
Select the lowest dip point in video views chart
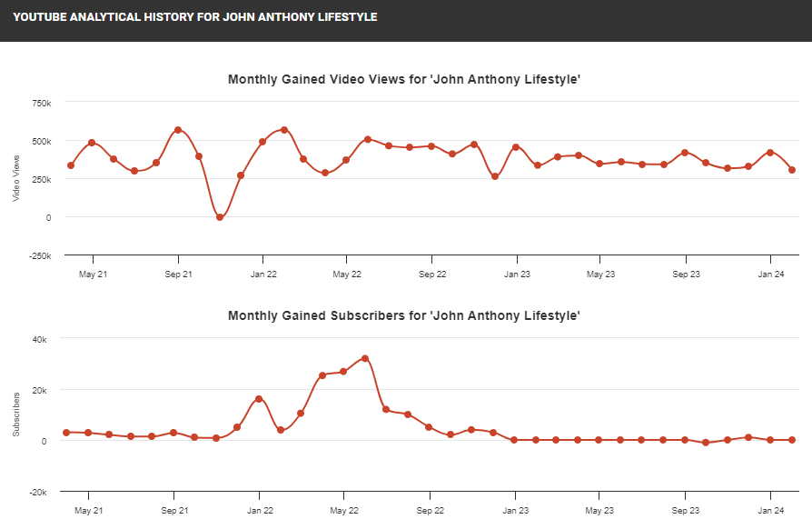(220, 217)
